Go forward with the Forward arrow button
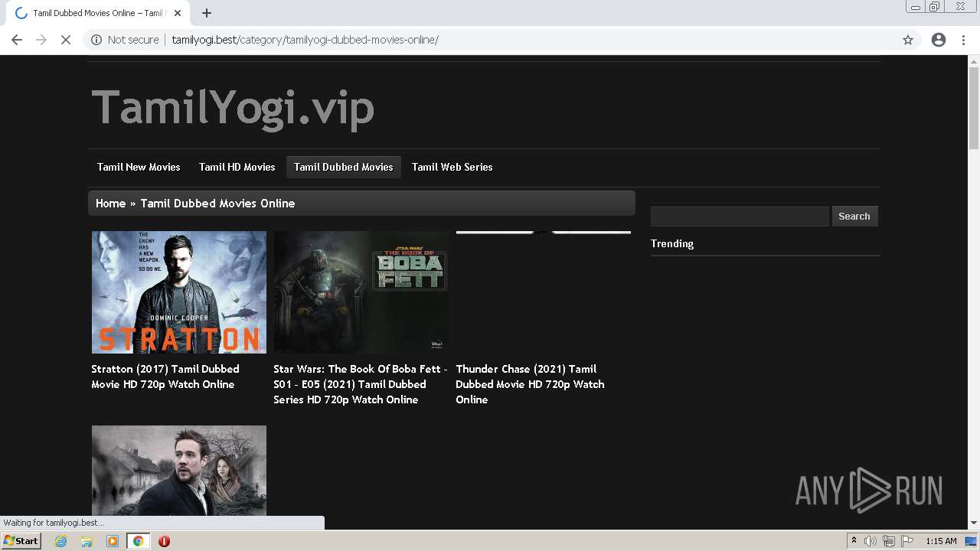This screenshot has width=980, height=551. coord(41,40)
